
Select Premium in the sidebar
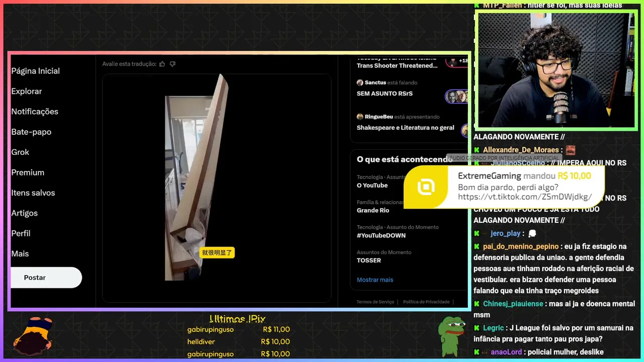tap(28, 172)
